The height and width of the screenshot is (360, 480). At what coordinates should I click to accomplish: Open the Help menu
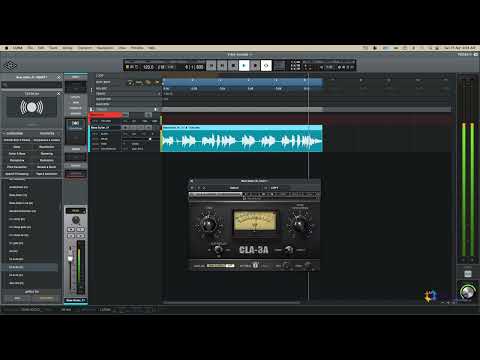click(x=152, y=48)
